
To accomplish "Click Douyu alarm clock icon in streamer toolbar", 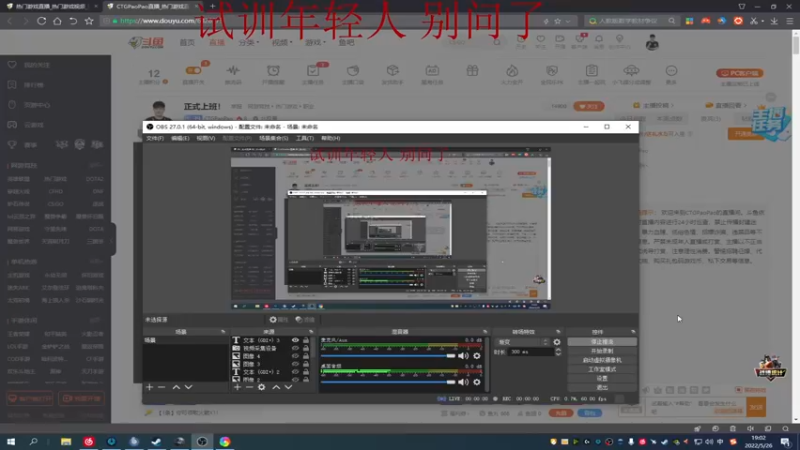I will coord(273,70).
